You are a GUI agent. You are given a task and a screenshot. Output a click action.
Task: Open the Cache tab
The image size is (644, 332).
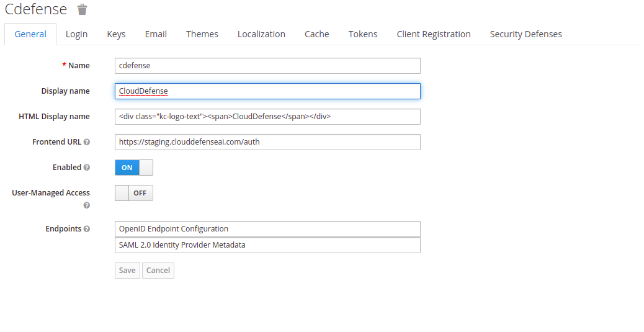click(x=316, y=34)
